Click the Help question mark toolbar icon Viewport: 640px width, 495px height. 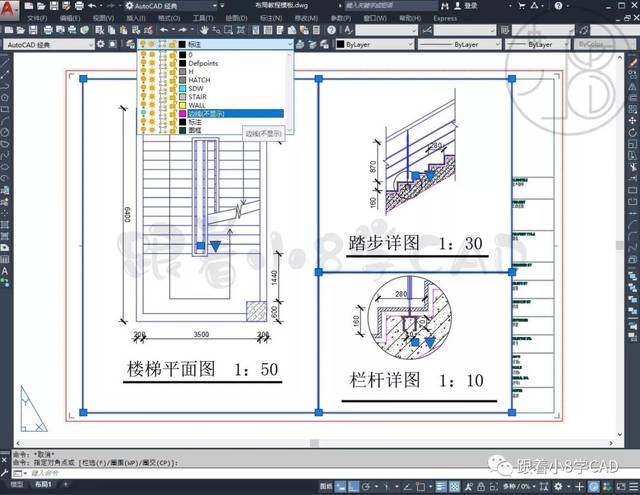click(331, 30)
